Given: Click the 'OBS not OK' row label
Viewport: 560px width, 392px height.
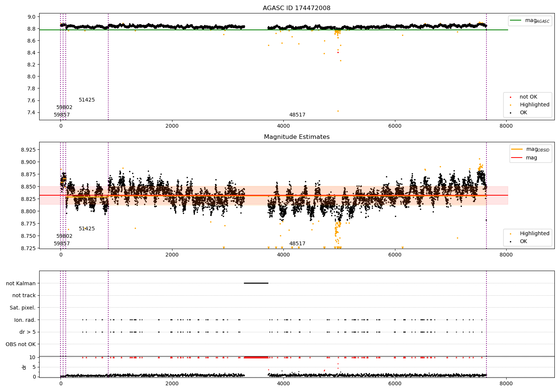Looking at the screenshot, I should (21, 344).
